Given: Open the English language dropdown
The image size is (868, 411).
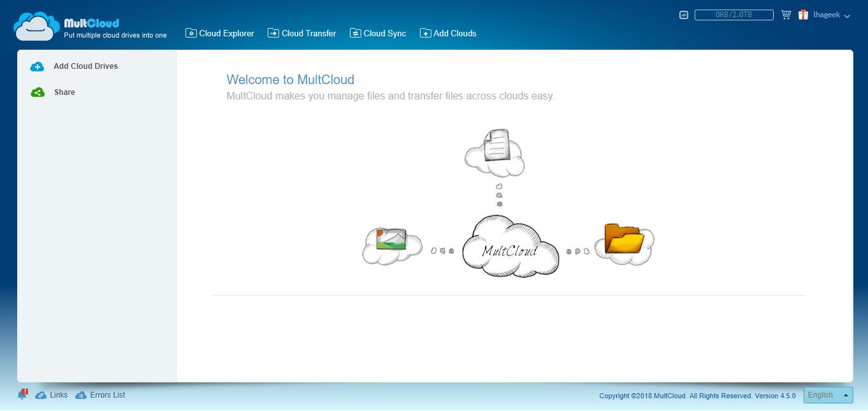Looking at the screenshot, I should pyautogui.click(x=828, y=395).
